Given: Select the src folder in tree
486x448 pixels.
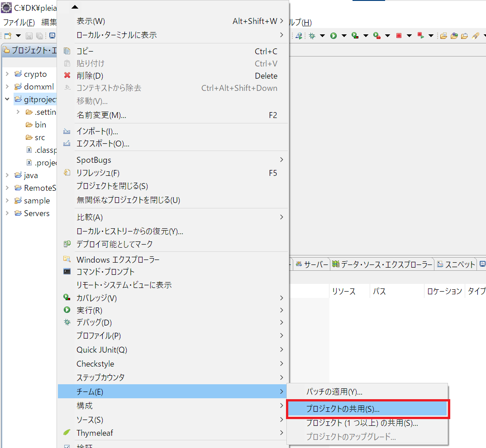Looking at the screenshot, I should coord(35,137).
